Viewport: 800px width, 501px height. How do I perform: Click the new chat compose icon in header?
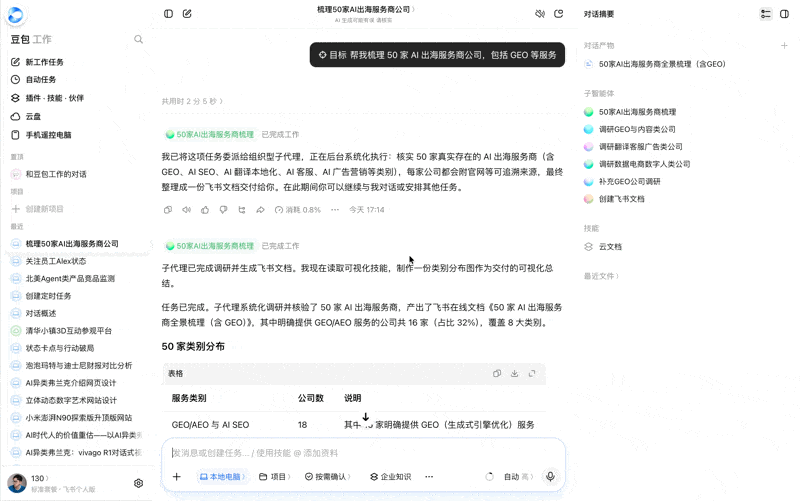click(187, 14)
